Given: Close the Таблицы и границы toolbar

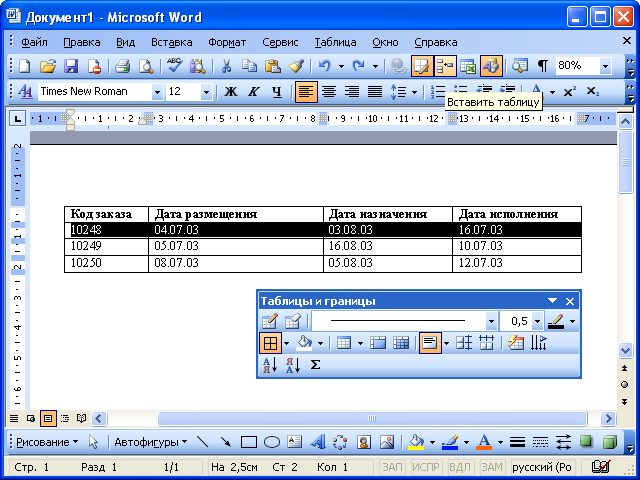Looking at the screenshot, I should pos(570,301).
